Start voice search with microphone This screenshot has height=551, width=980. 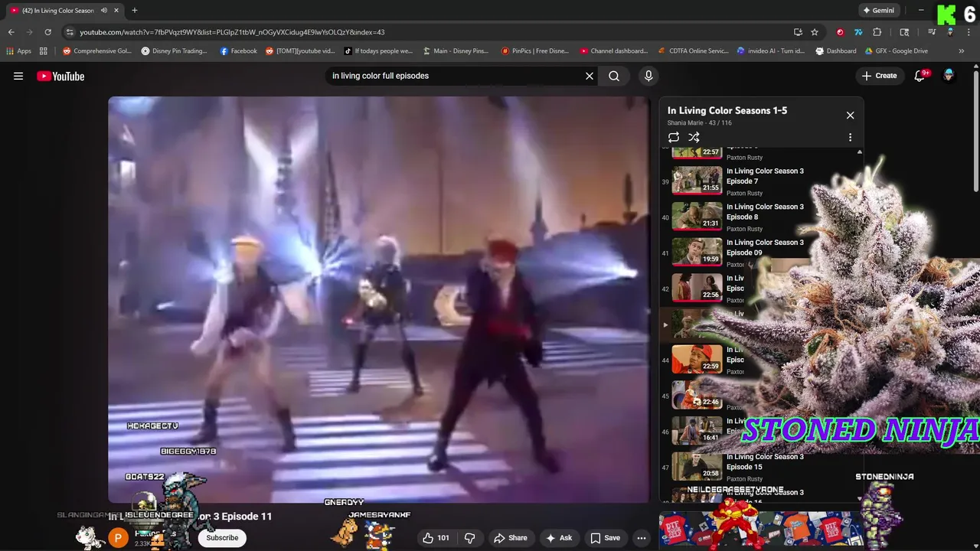648,76
